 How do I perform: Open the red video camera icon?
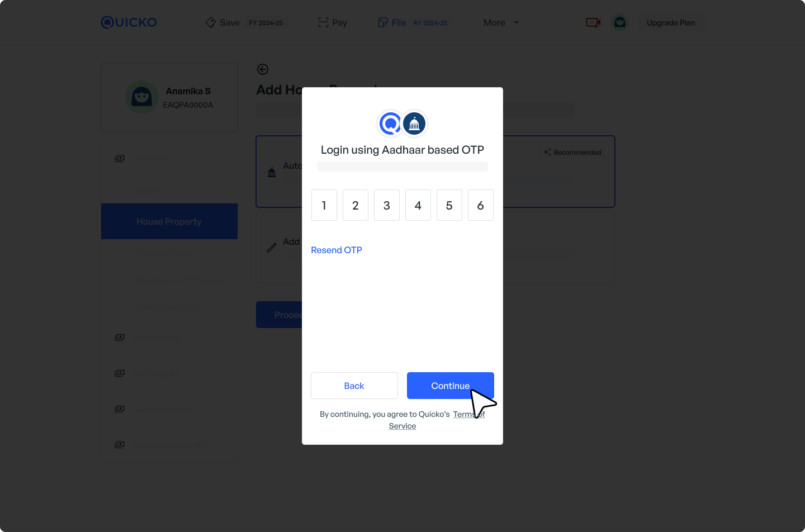click(593, 22)
